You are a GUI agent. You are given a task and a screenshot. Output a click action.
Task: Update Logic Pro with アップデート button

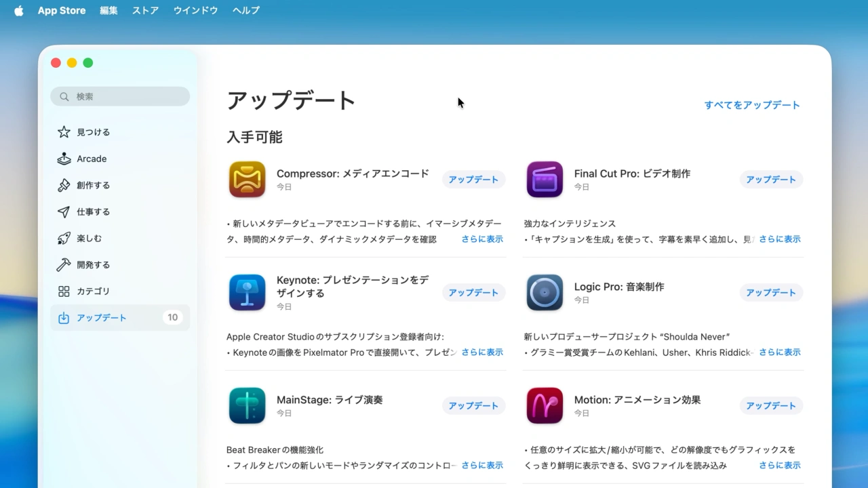[771, 293]
